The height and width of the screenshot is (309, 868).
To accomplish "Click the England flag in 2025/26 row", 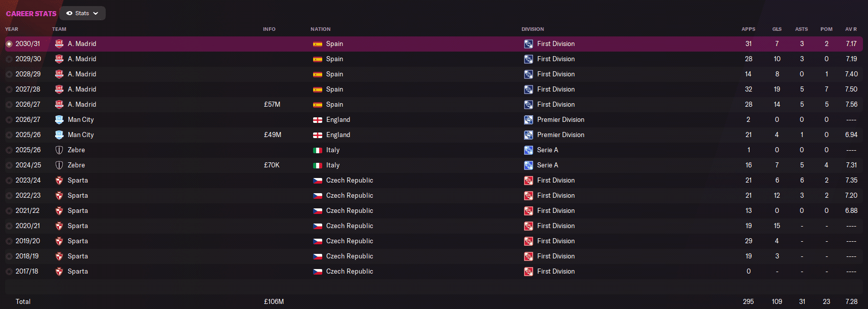I will coord(318,135).
